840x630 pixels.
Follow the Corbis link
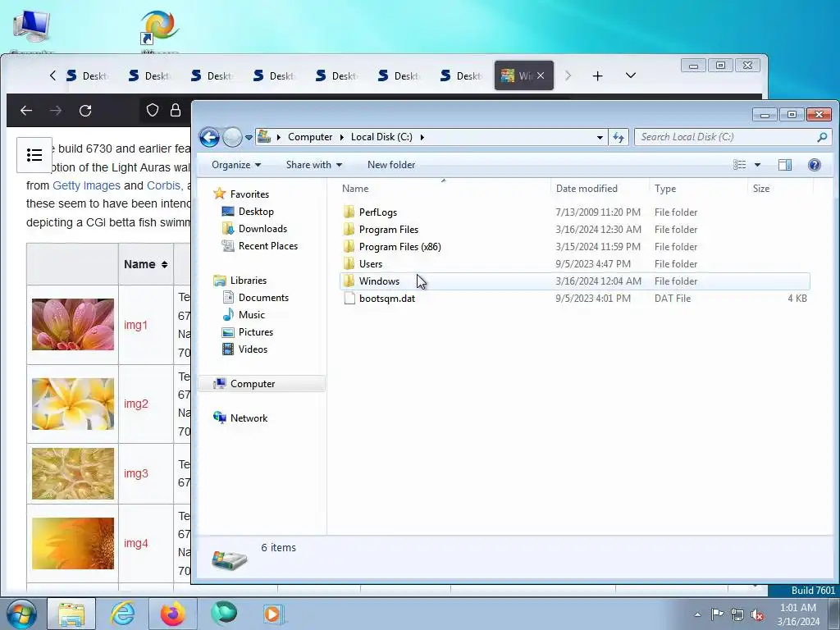pyautogui.click(x=163, y=185)
